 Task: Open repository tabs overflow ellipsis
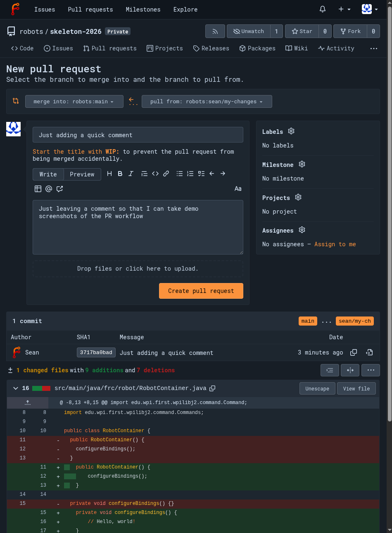374,48
